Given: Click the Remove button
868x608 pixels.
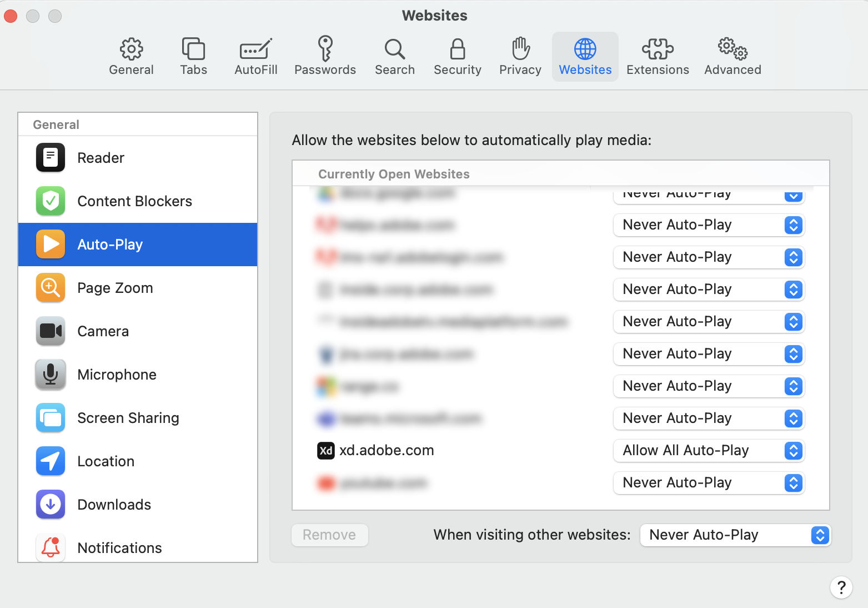Looking at the screenshot, I should point(329,535).
